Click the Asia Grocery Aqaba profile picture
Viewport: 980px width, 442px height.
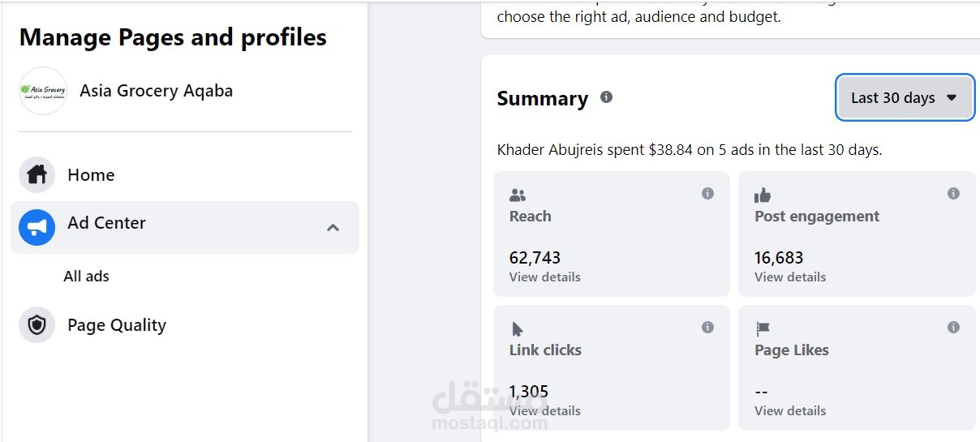tap(43, 91)
